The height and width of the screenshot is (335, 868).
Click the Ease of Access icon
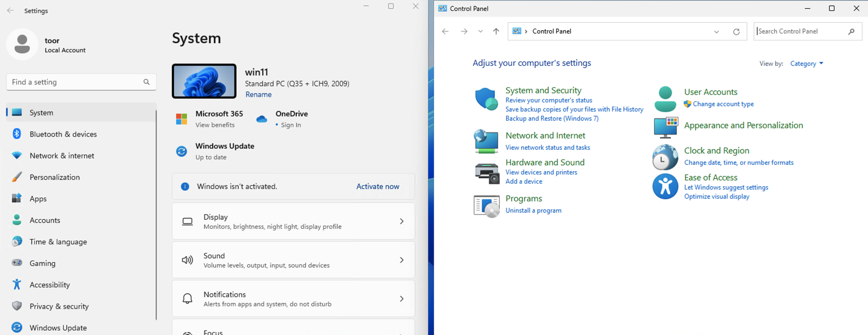pos(665,186)
